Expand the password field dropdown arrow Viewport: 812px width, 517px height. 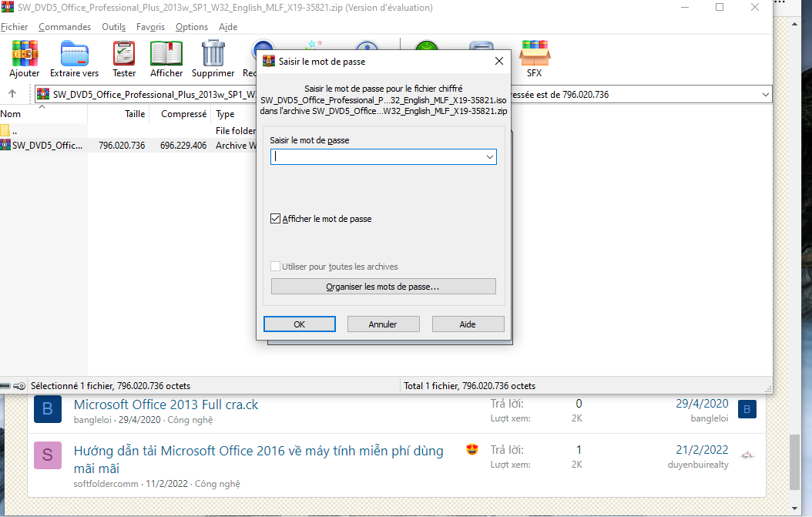[490, 157]
